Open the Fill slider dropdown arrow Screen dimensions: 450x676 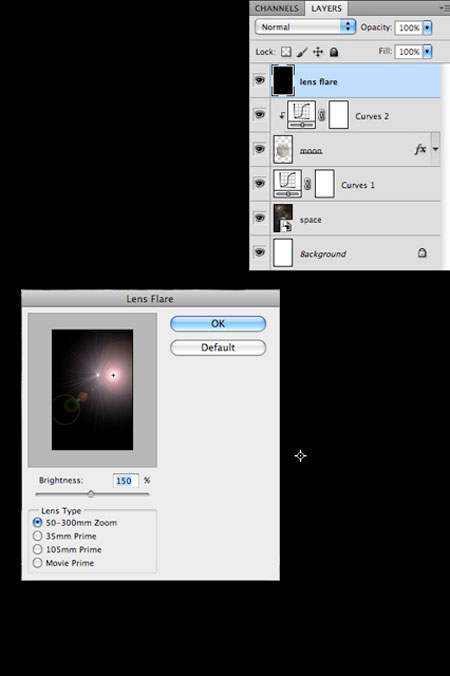click(x=427, y=52)
